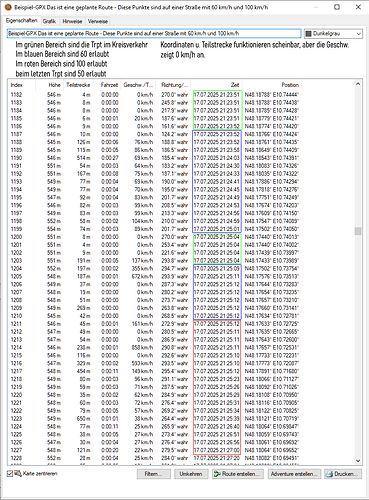Open the Verweise tab
The width and height of the screenshot is (369, 500).
click(x=98, y=21)
